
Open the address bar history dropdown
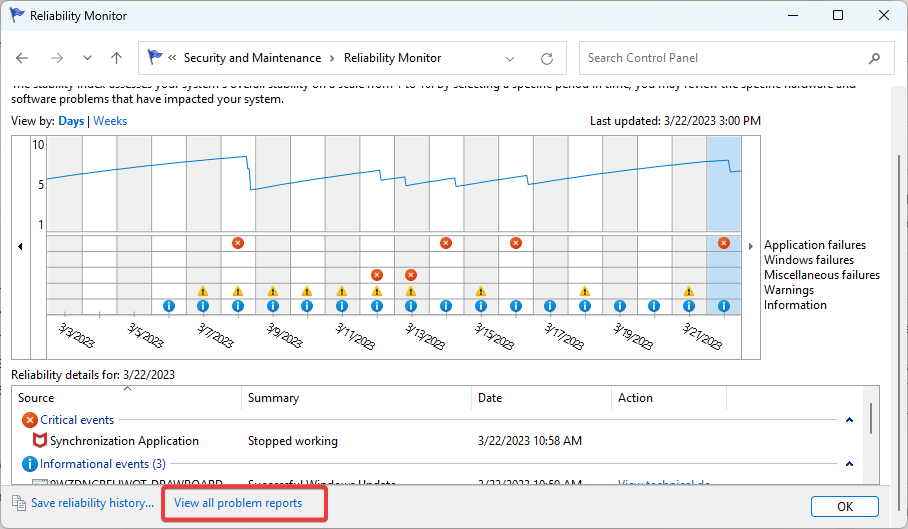pyautogui.click(x=511, y=58)
